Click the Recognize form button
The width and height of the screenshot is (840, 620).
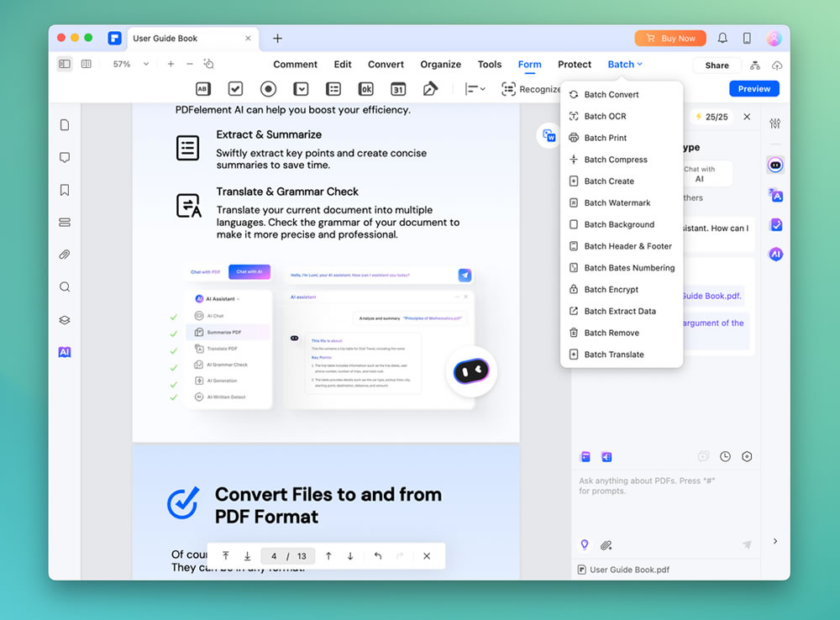click(x=531, y=89)
